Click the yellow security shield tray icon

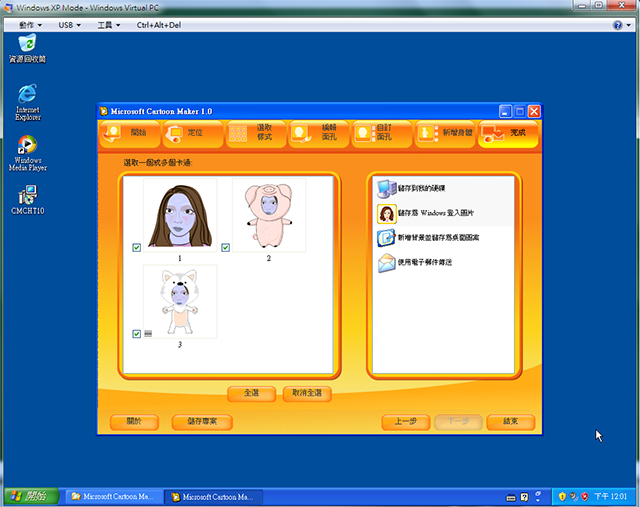(562, 496)
